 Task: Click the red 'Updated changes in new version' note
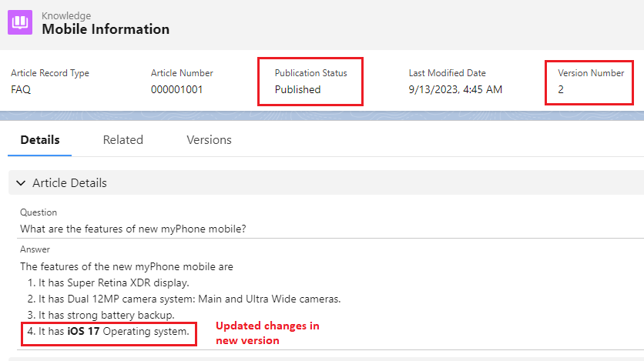267,333
